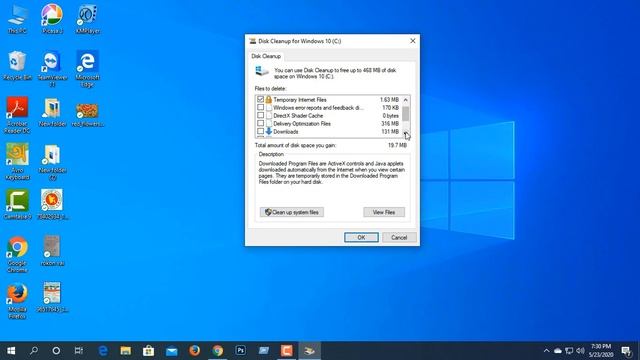Viewport: 640px width, 360px height.
Task: Open OneDrive cloud tray icon
Action: pyautogui.click(x=558, y=351)
